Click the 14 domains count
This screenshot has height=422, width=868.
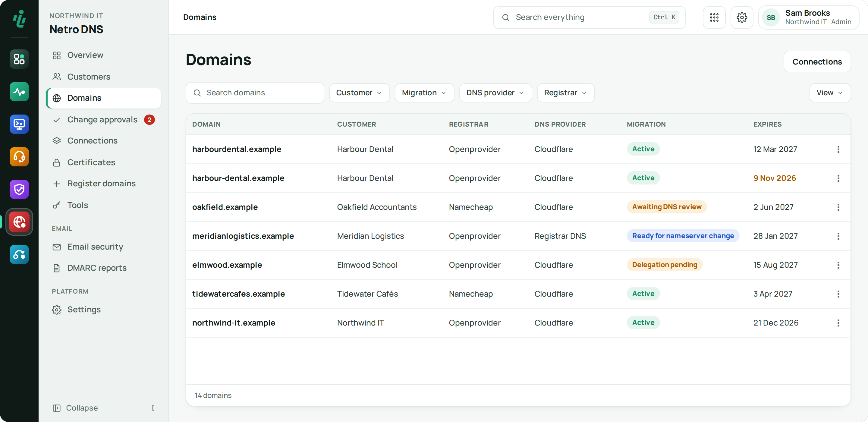click(x=213, y=395)
